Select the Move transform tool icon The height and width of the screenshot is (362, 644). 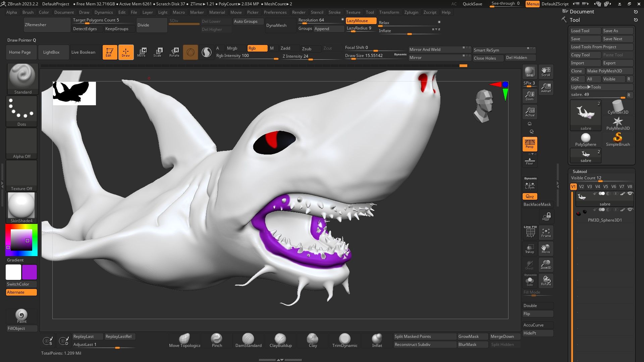[x=142, y=52]
